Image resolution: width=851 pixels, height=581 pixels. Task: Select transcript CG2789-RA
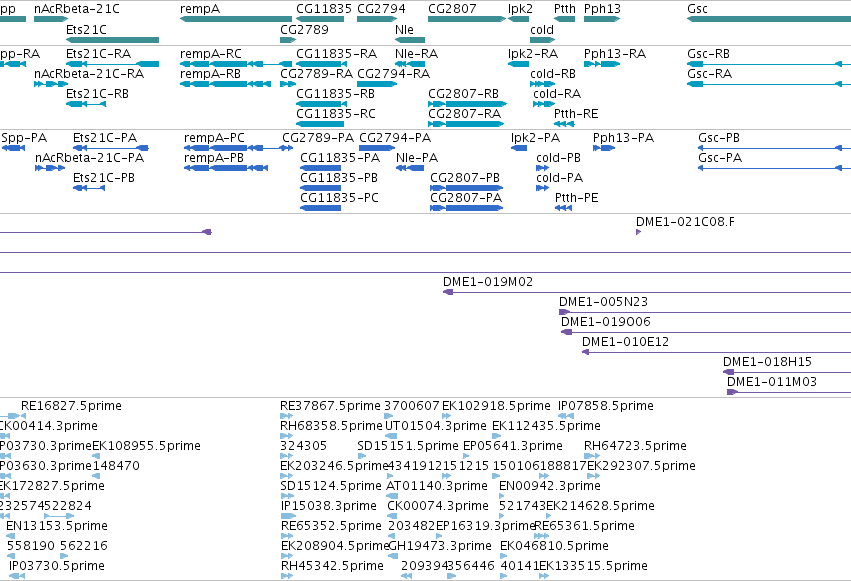[316, 73]
